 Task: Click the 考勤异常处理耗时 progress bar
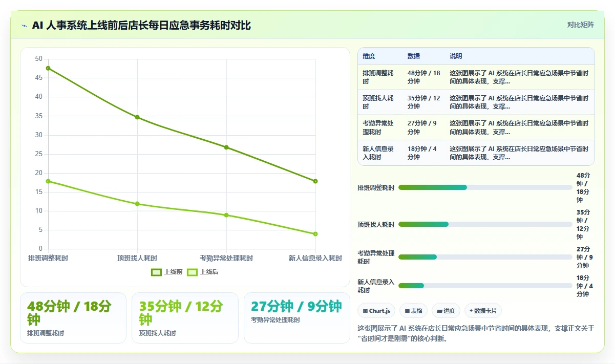[485, 257]
